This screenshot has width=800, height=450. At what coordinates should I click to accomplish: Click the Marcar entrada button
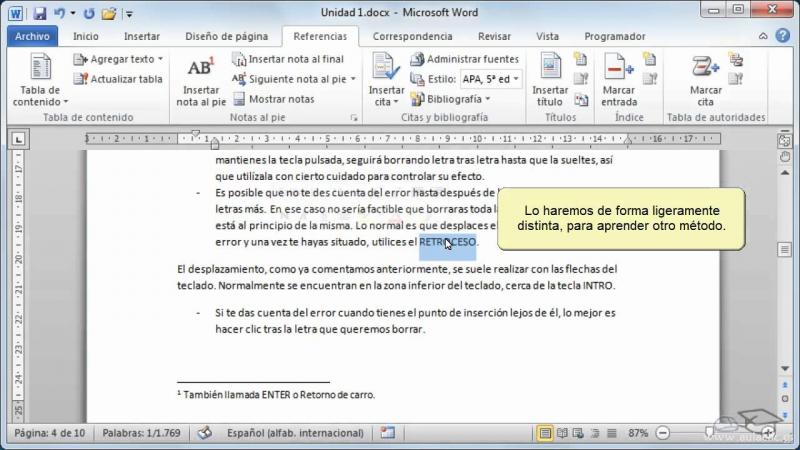[619, 81]
